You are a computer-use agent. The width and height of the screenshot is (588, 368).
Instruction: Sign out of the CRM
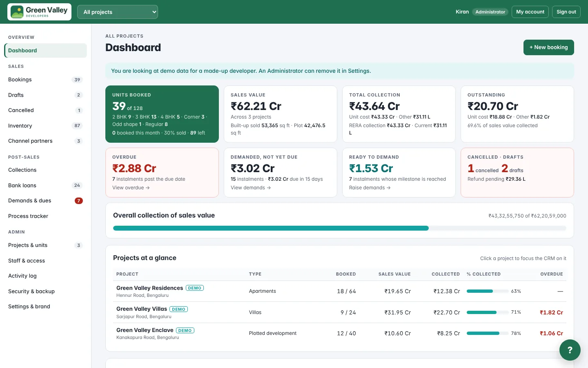[x=566, y=12]
